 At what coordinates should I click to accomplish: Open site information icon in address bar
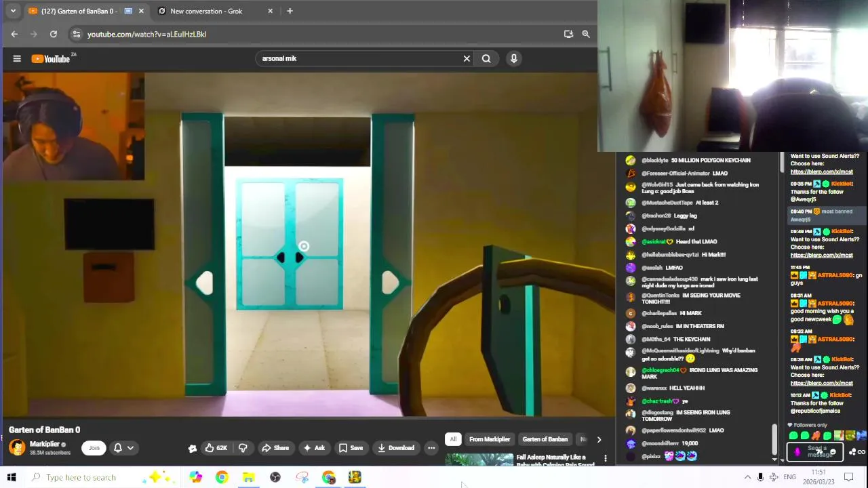tap(77, 34)
